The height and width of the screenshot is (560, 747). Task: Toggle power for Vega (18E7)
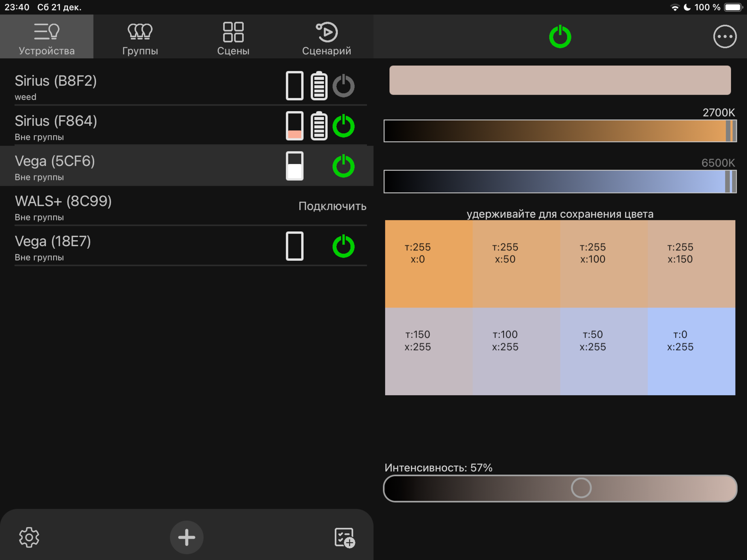coord(343,246)
